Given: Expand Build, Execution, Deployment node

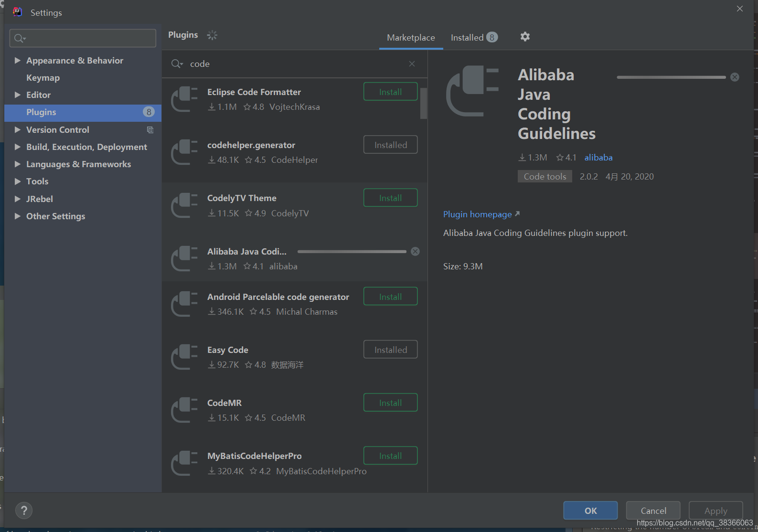Looking at the screenshot, I should tap(17, 147).
